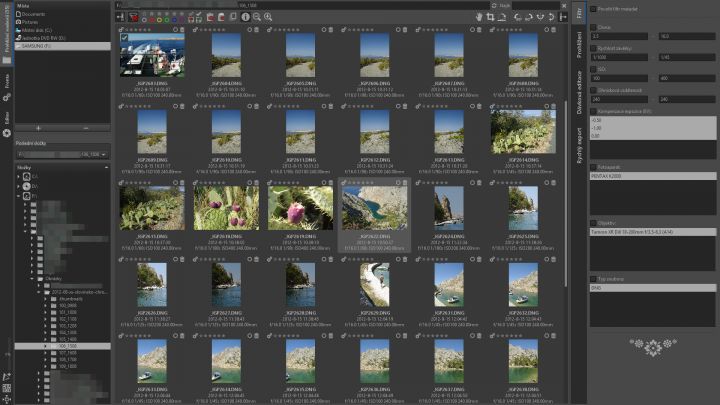Click the DVD RW (D:) drive icon
This screenshot has height=405, width=720.
coord(18,38)
